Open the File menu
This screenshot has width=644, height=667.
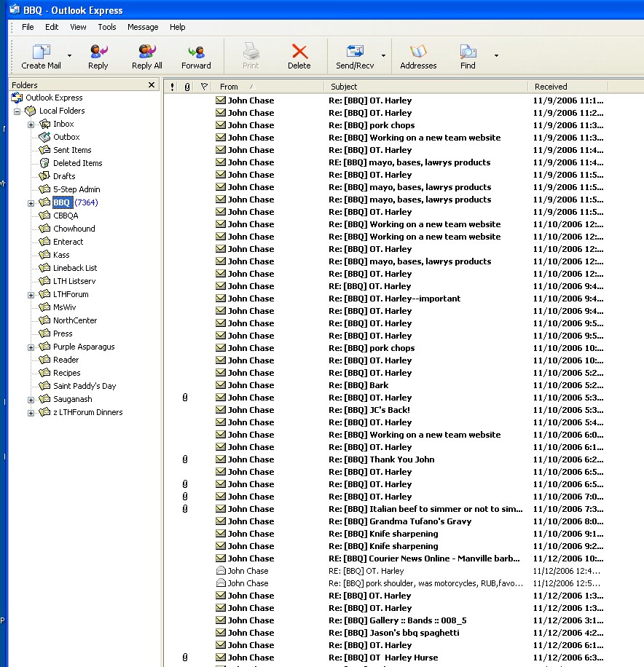(28, 27)
